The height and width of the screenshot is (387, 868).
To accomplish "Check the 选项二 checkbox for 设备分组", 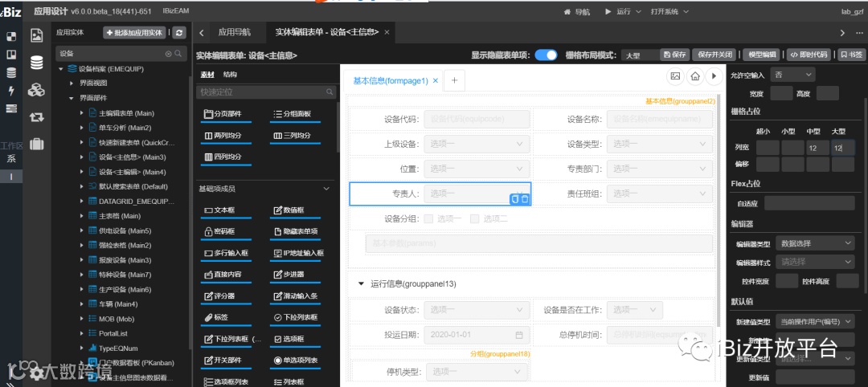I will click(x=474, y=219).
